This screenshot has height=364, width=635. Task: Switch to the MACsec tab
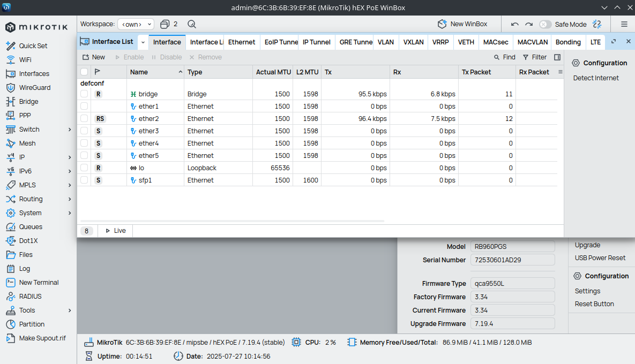[496, 42]
